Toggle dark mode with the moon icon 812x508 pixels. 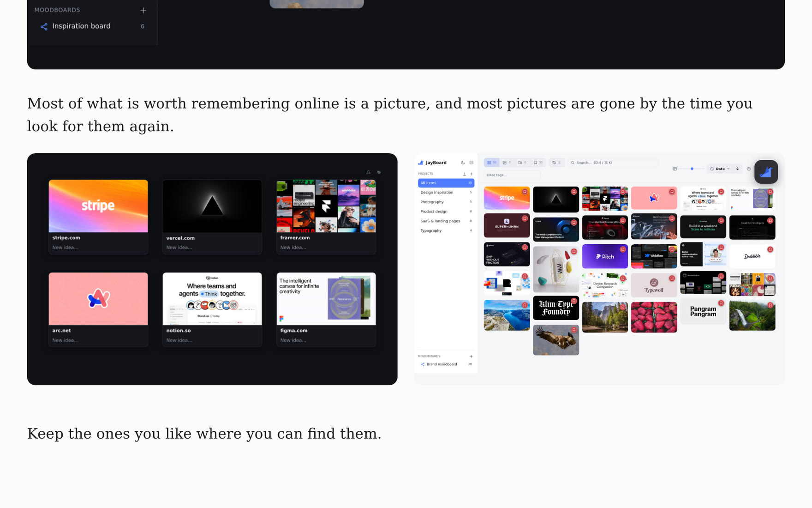pos(463,163)
